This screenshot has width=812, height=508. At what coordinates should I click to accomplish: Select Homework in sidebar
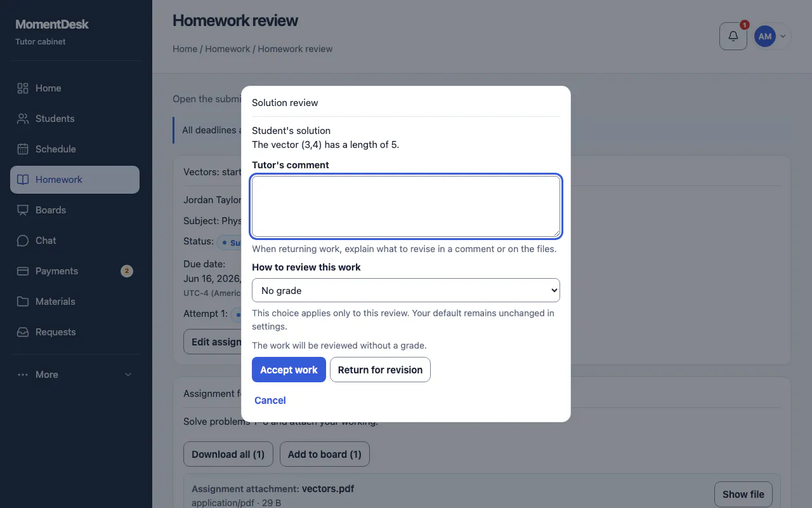75,180
